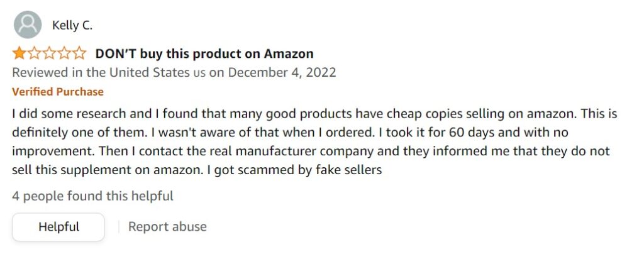Click the December 4, 2022 date
The width and height of the screenshot is (644, 254).
[282, 72]
